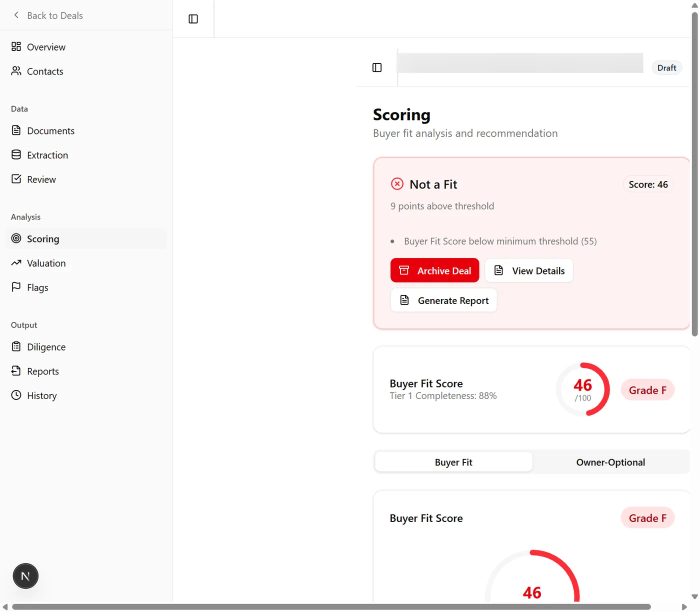This screenshot has width=700, height=612.
Task: Click the History clock icon
Action: [x=16, y=395]
